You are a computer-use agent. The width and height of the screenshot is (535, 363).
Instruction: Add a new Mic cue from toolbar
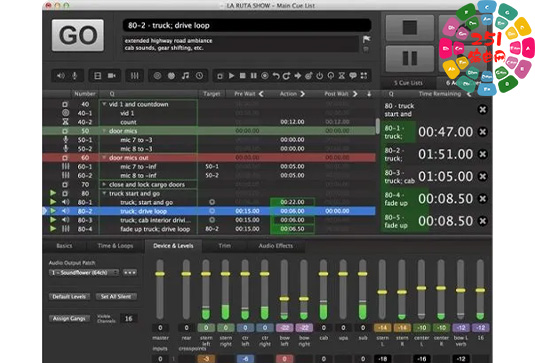pyautogui.click(x=74, y=76)
